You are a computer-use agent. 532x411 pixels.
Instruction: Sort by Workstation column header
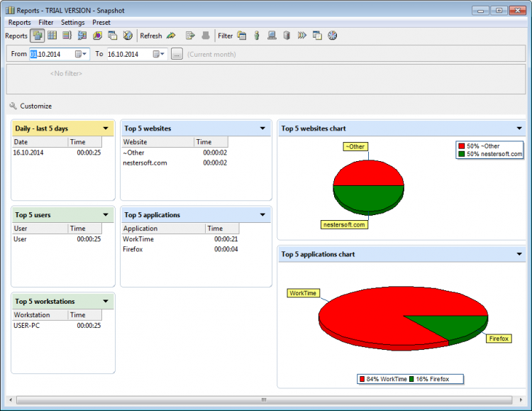pyautogui.click(x=40, y=315)
